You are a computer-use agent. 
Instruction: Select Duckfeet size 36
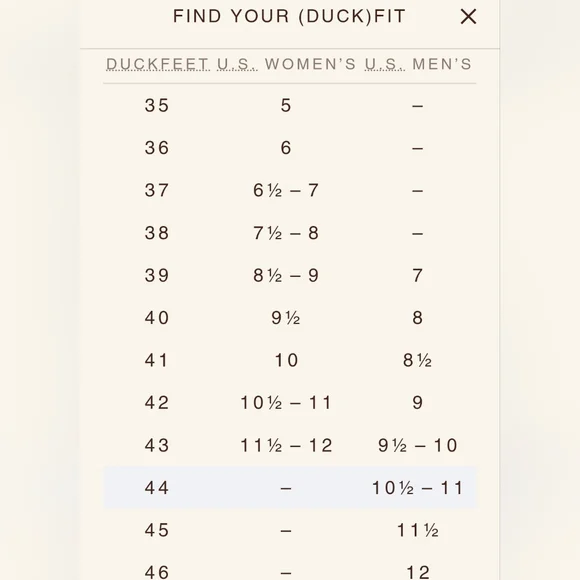tap(157, 148)
